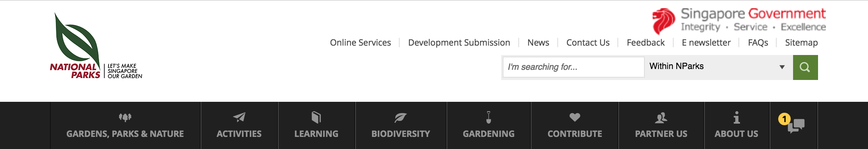Screen dimensions: 868x149
Task: Open the Contact Us link
Action: [x=588, y=43]
